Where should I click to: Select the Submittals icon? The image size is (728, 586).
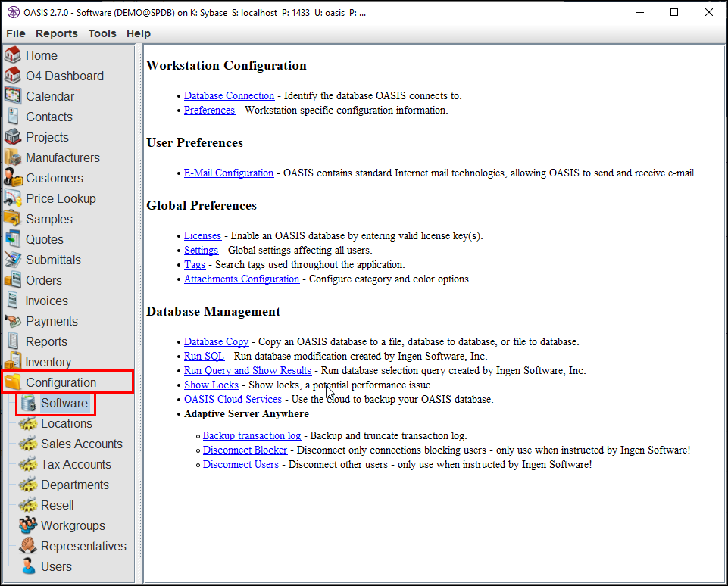click(x=13, y=260)
